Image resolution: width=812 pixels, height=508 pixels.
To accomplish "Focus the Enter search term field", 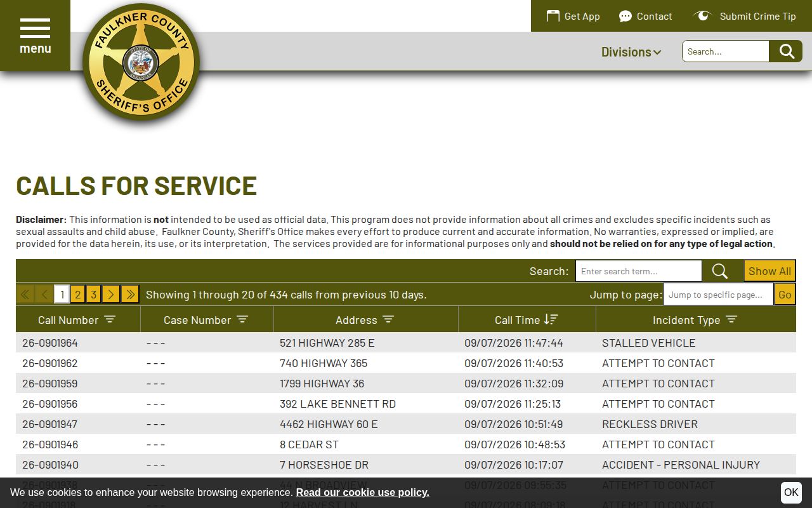I will click(639, 271).
